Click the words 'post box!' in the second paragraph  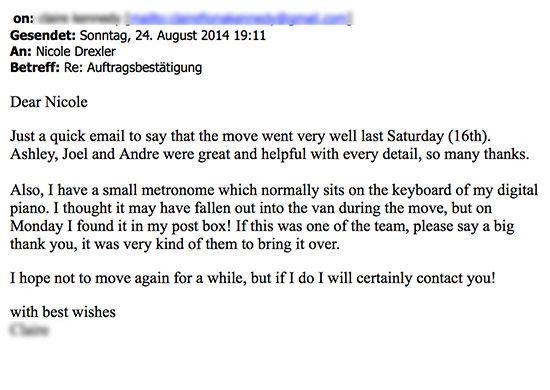click(201, 226)
